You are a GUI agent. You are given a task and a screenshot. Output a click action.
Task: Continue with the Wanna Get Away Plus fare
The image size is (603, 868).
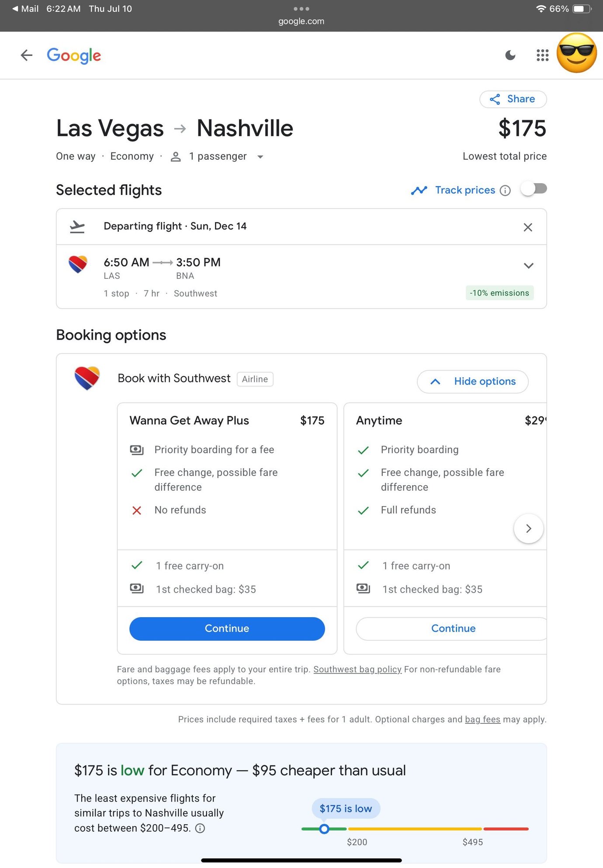pyautogui.click(x=227, y=628)
